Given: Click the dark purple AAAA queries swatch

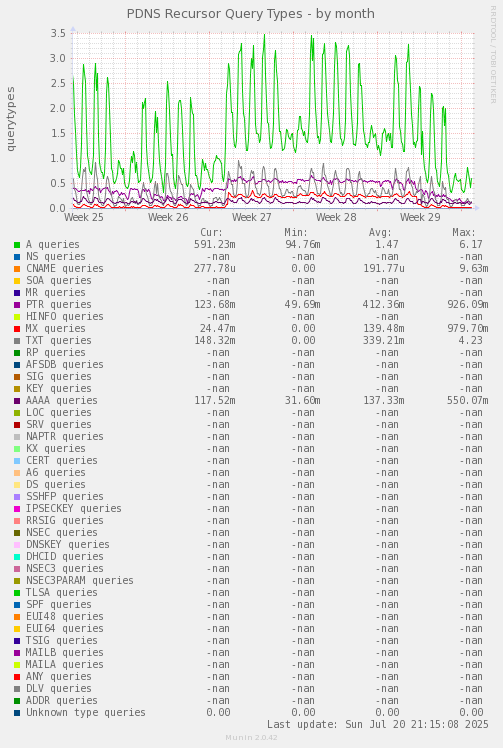Looking at the screenshot, I should pos(17,401).
